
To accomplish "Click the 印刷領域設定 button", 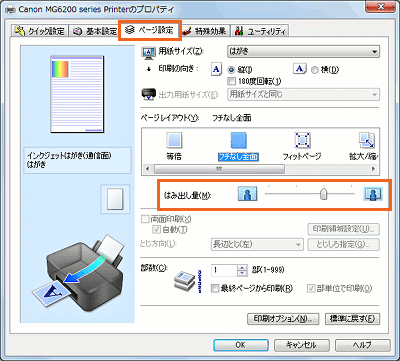I will [343, 229].
